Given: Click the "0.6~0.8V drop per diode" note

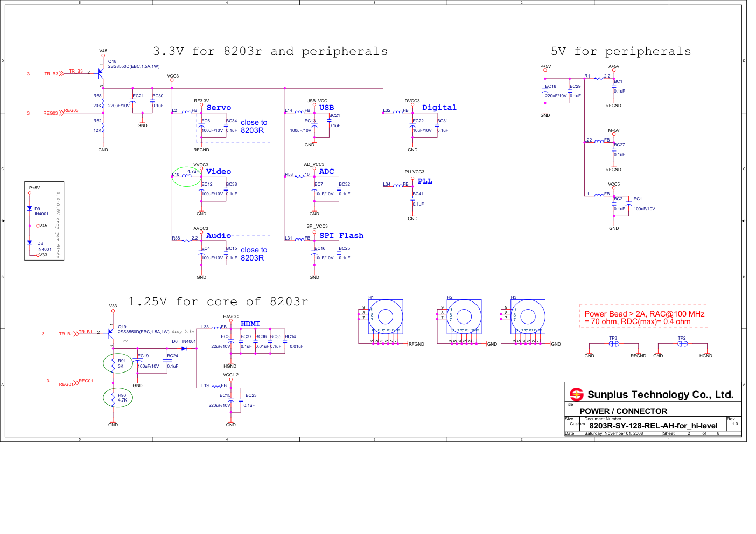Looking at the screenshot, I should [58, 224].
